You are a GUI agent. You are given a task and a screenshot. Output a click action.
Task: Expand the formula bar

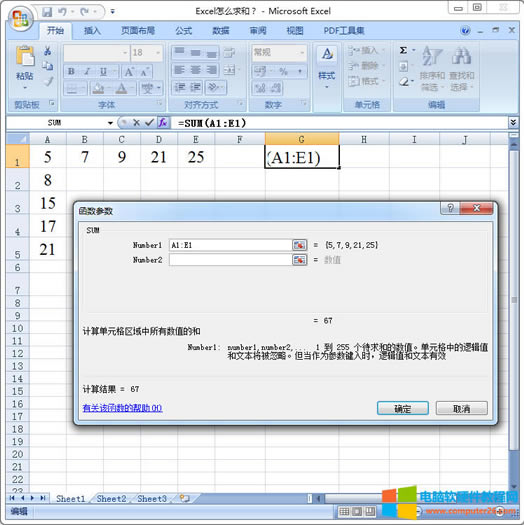pos(513,123)
